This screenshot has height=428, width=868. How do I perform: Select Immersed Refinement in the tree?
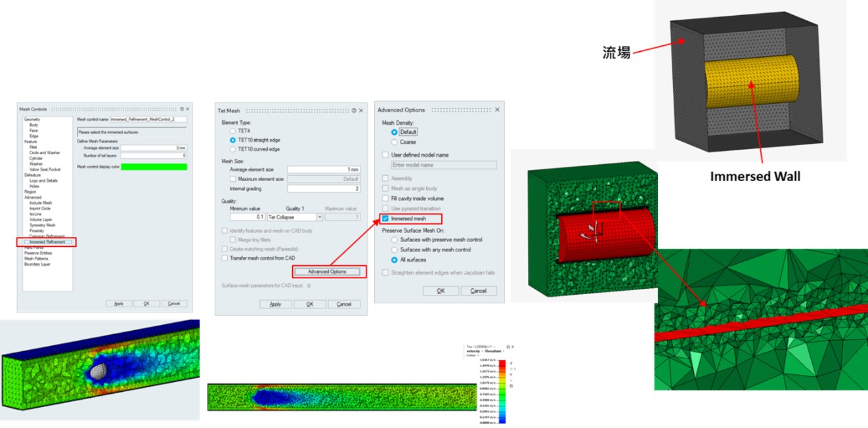pos(47,242)
